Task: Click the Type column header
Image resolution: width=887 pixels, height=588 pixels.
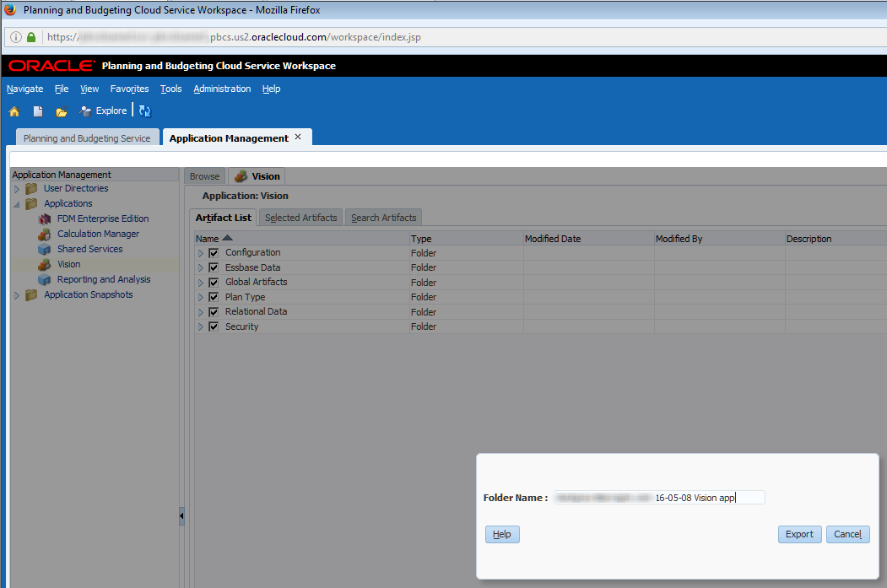Action: click(467, 239)
